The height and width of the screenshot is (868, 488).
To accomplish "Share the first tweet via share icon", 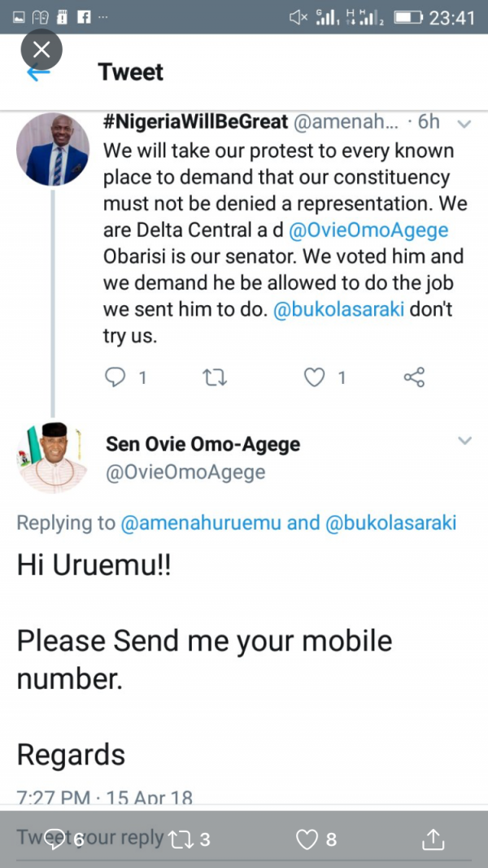I will click(414, 377).
